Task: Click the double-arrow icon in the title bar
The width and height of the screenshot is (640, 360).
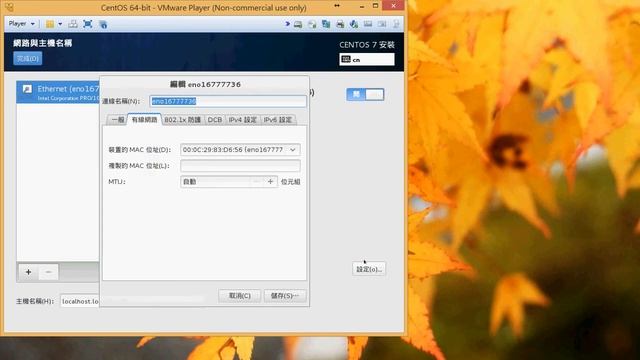Action: point(337,6)
